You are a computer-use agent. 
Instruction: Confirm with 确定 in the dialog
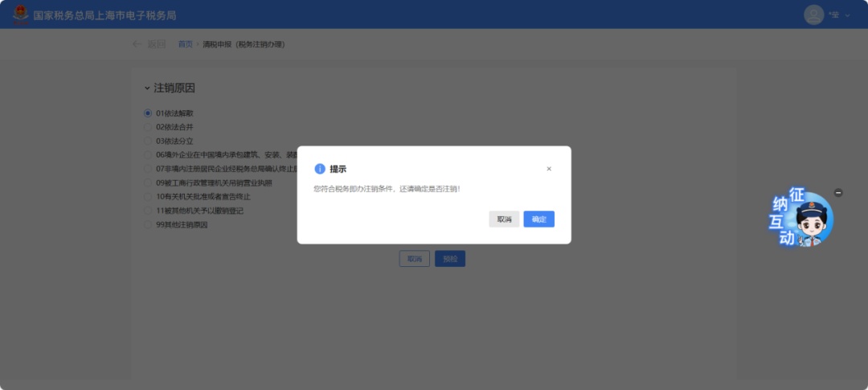click(538, 219)
